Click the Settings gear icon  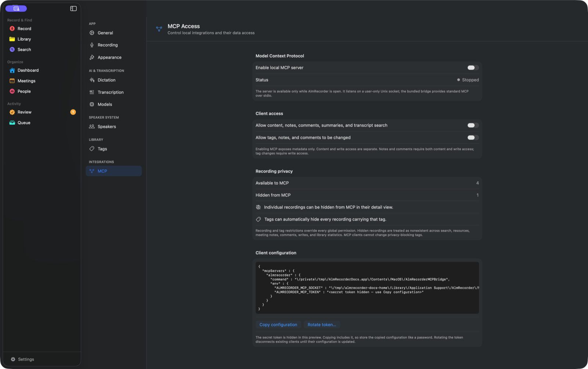(x=13, y=359)
